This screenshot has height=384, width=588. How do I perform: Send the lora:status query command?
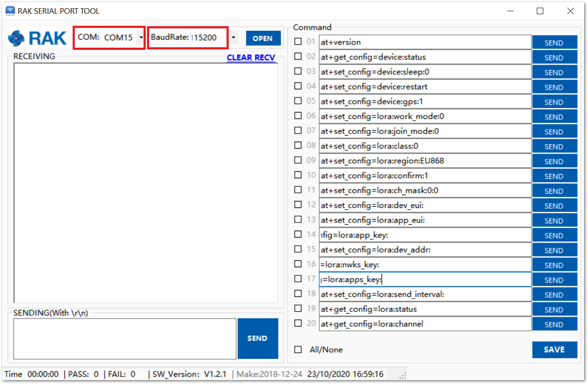point(554,310)
